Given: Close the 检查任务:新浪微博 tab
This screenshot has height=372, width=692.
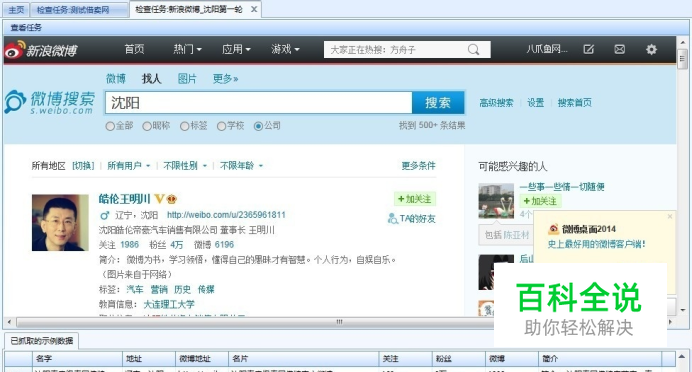Looking at the screenshot, I should click(254, 9).
